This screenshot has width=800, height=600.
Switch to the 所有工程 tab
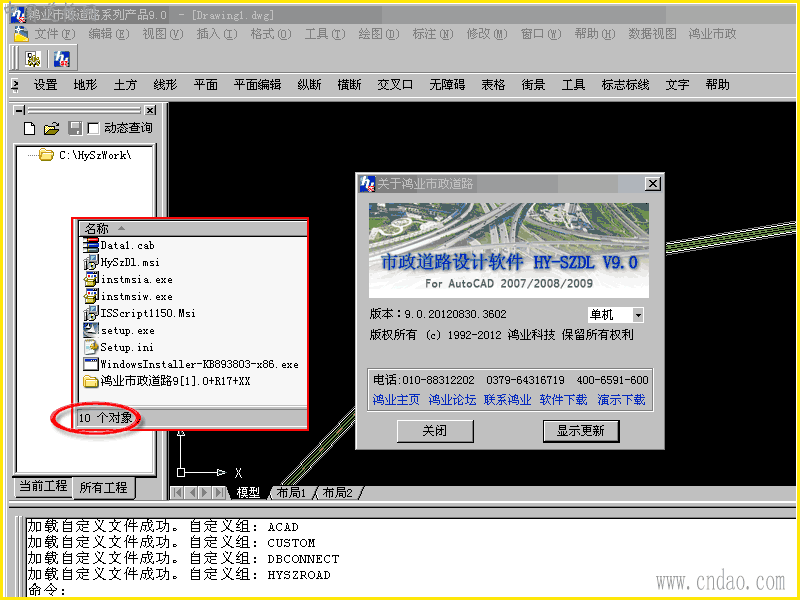tap(103, 487)
